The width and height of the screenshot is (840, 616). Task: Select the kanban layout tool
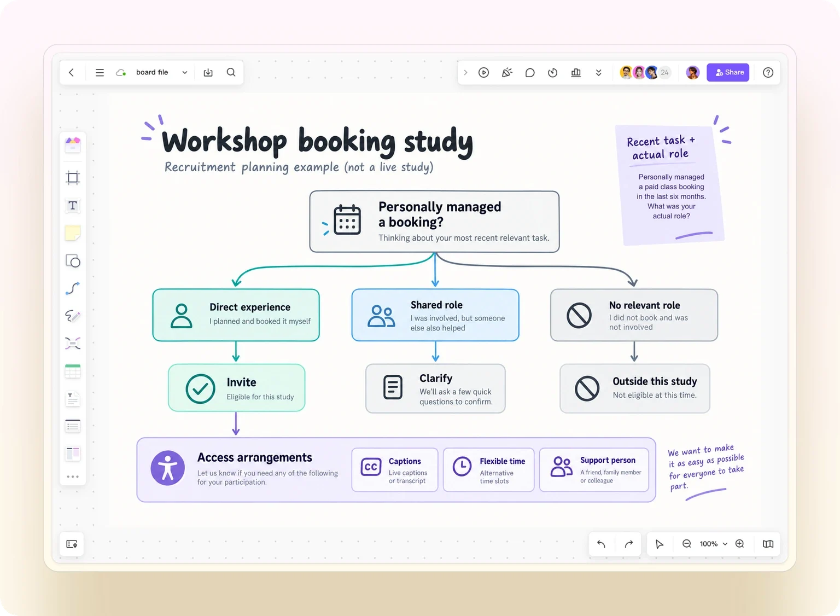73,454
